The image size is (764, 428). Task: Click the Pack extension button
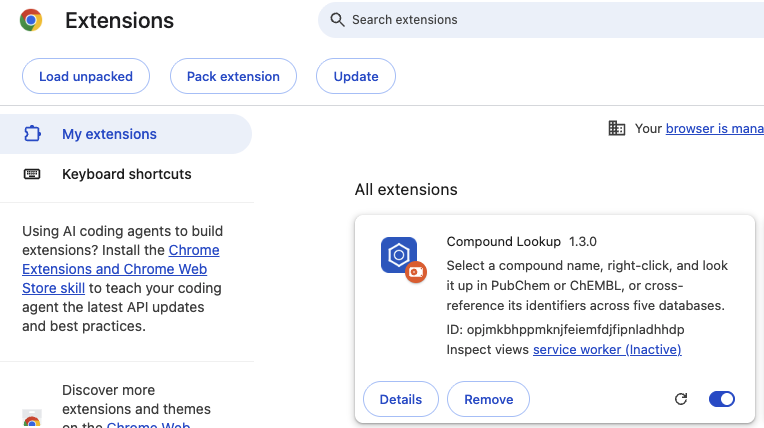coord(233,76)
